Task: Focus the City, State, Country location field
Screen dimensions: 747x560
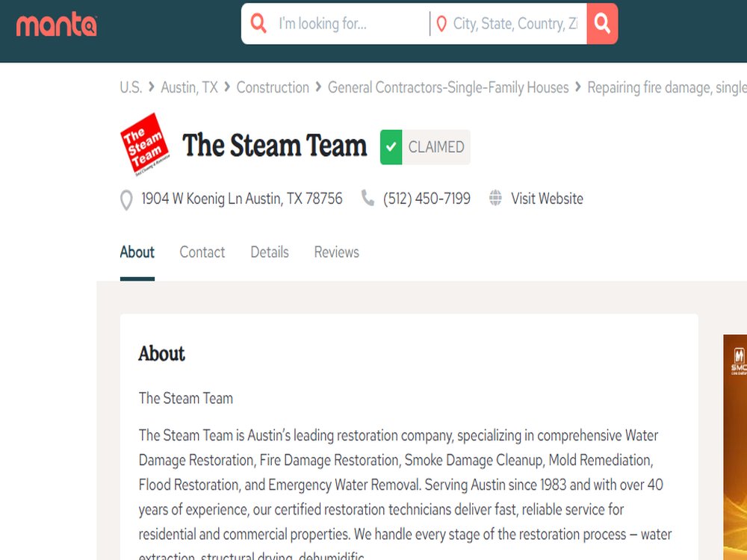Action: [x=515, y=23]
